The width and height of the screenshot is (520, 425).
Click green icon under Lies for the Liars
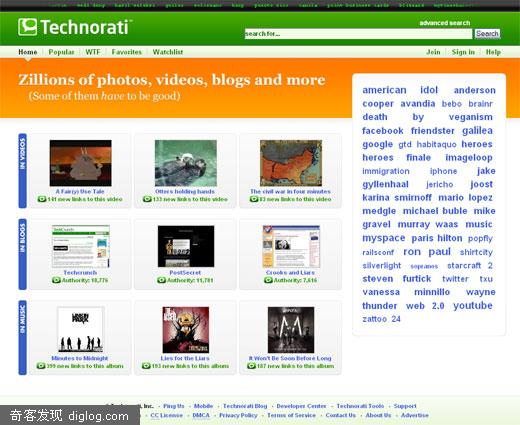pos(146,366)
